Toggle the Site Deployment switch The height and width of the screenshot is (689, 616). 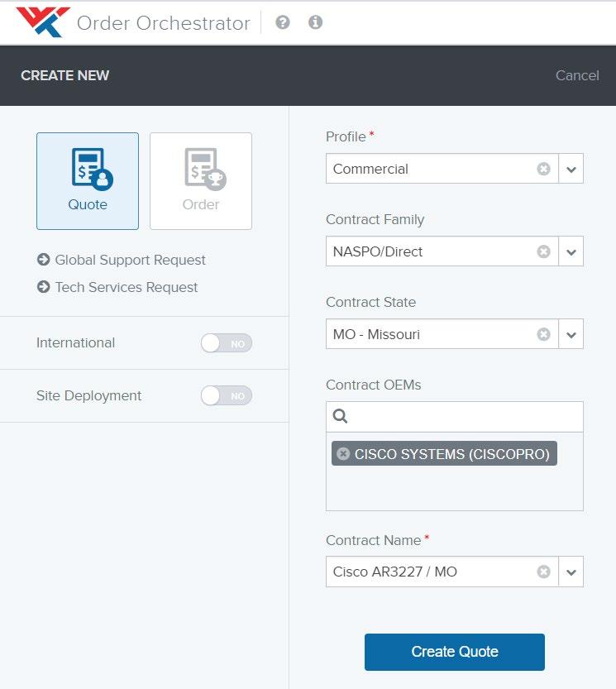(227, 395)
